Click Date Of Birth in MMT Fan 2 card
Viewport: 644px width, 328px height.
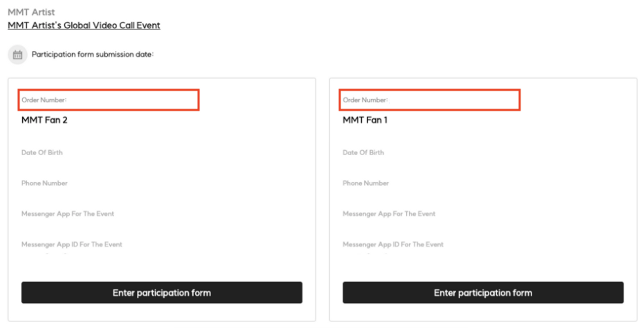[x=42, y=153]
